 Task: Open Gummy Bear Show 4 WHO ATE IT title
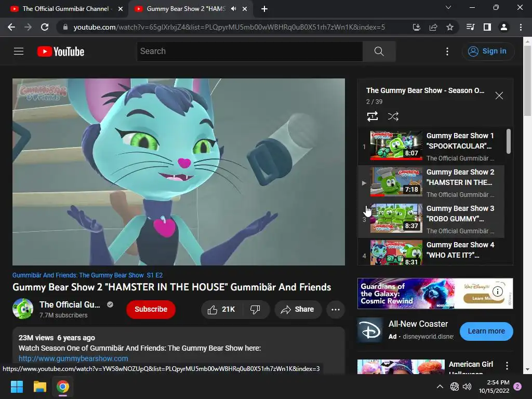coord(460,250)
